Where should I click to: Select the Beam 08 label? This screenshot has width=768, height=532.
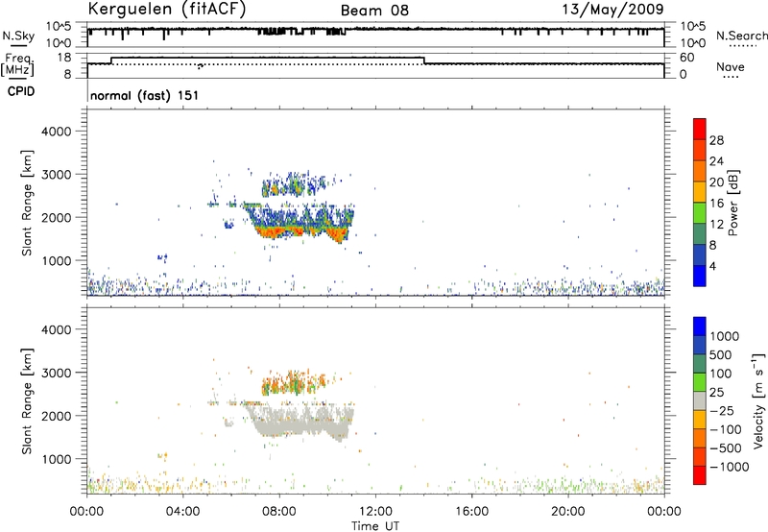click(374, 11)
